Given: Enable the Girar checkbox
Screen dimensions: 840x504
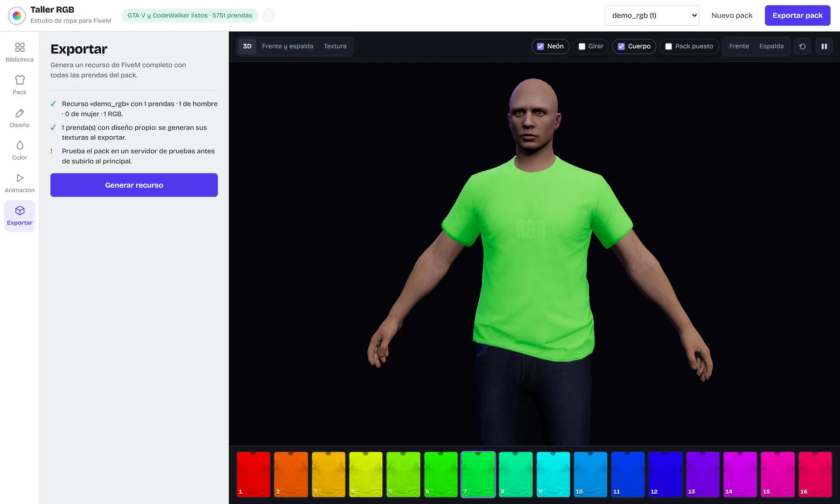Looking at the screenshot, I should 582,46.
